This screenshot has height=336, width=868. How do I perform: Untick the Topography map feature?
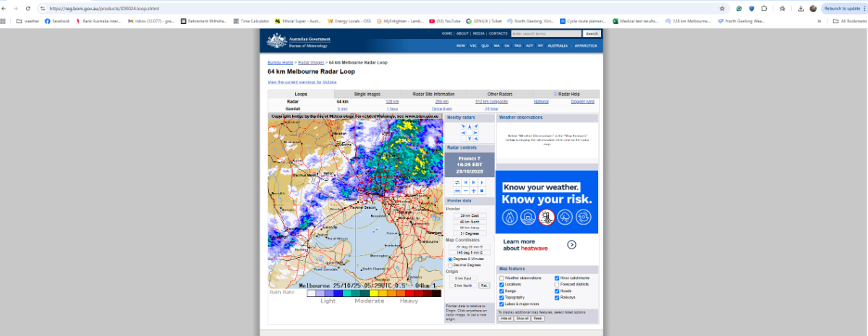pos(501,297)
